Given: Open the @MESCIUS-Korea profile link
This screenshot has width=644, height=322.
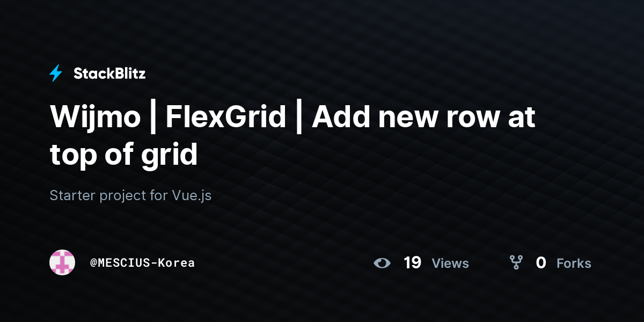Looking at the screenshot, I should [x=142, y=263].
